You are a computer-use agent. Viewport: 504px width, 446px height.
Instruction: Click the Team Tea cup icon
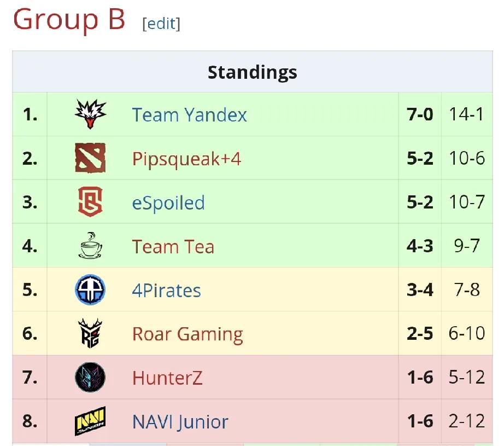coord(90,246)
